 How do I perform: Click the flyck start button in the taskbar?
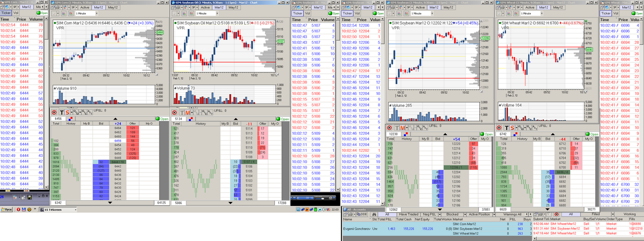tap(7, 210)
